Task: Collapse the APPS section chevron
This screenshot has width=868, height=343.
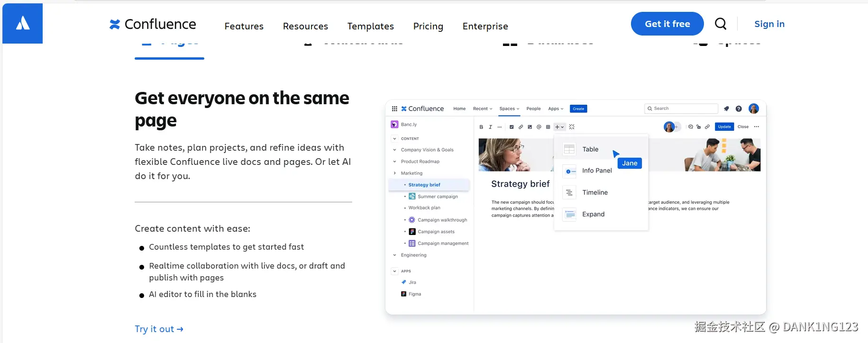Action: pyautogui.click(x=394, y=271)
